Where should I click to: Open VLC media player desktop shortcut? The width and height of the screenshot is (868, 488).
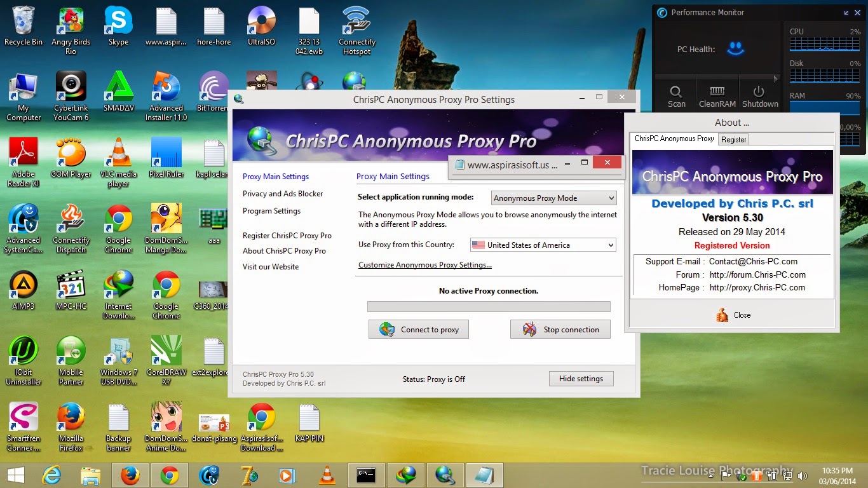pyautogui.click(x=118, y=163)
